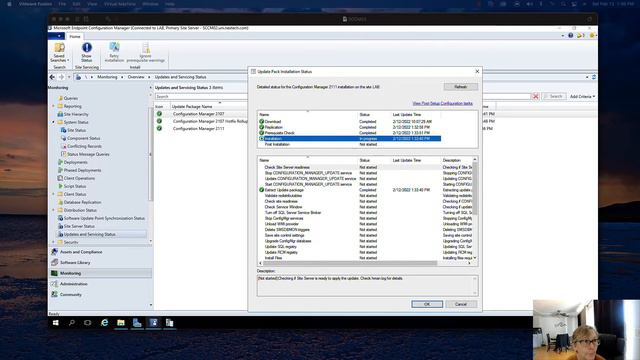
Task: Select the Prerequisite Check phase row
Action: coord(349,133)
